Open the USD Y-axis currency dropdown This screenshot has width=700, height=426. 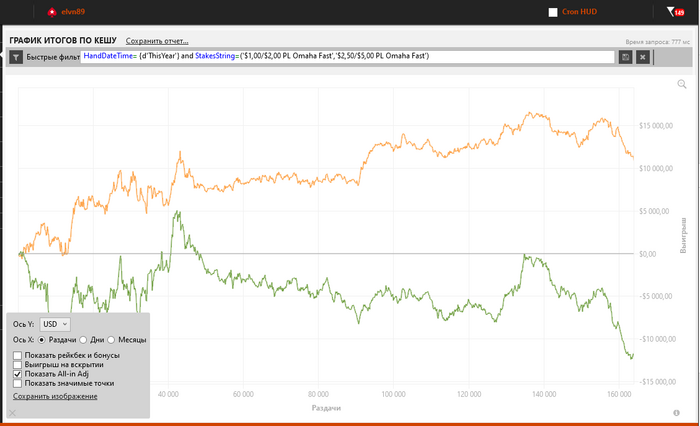pos(55,324)
